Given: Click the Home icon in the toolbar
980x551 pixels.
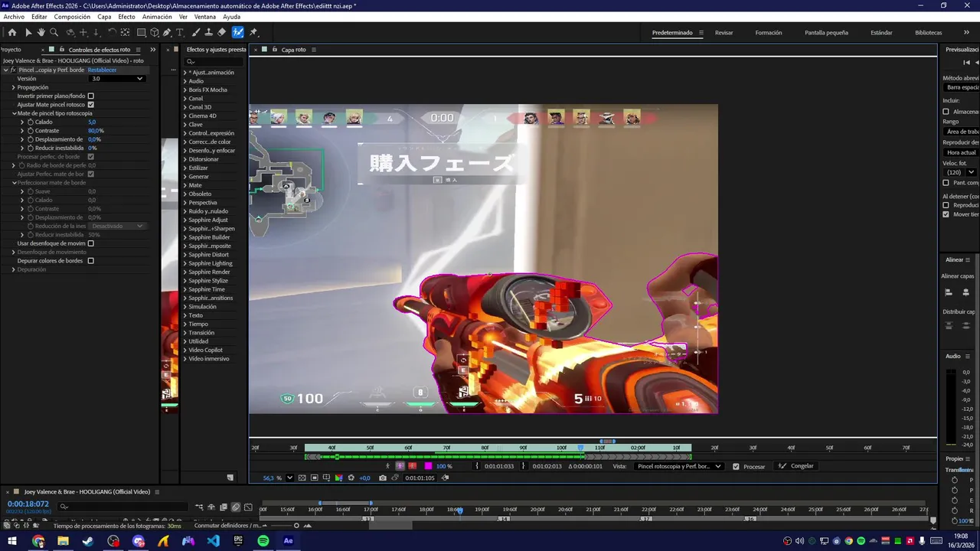Looking at the screenshot, I should tap(11, 32).
